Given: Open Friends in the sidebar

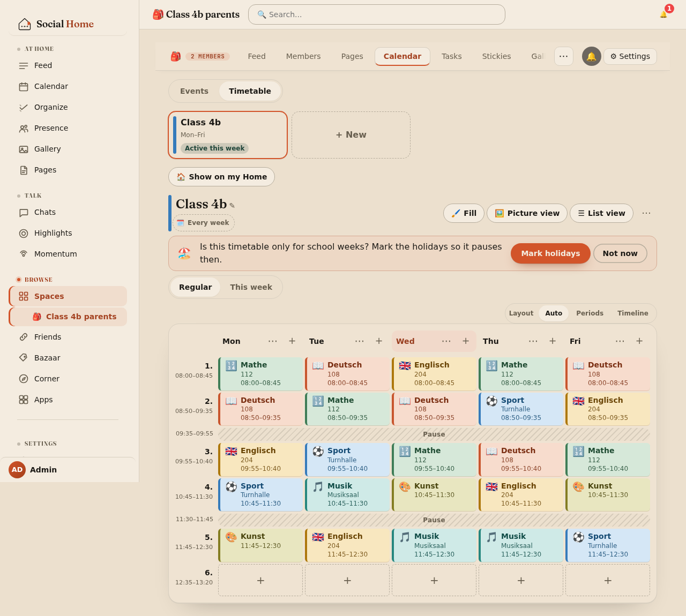Looking at the screenshot, I should (x=68, y=337).
